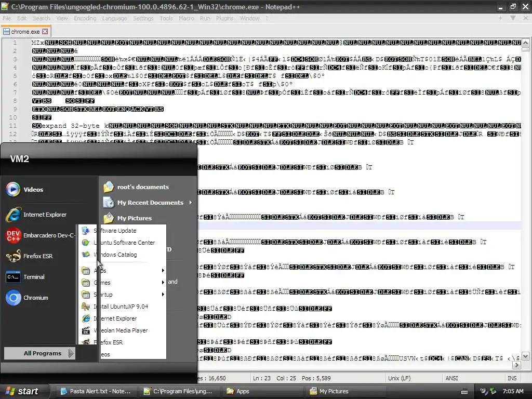Screen dimensions: 532x399
Task: Click line number 11 in margin
Action: click(x=13, y=126)
